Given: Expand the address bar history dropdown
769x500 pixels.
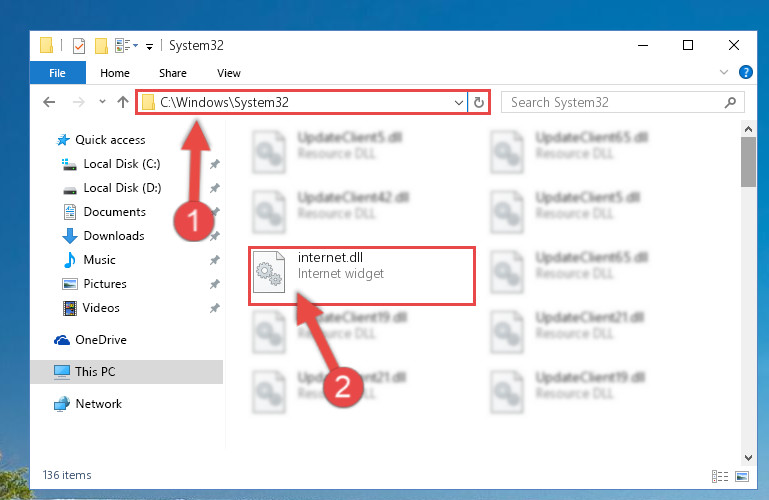Looking at the screenshot, I should pos(459,102).
